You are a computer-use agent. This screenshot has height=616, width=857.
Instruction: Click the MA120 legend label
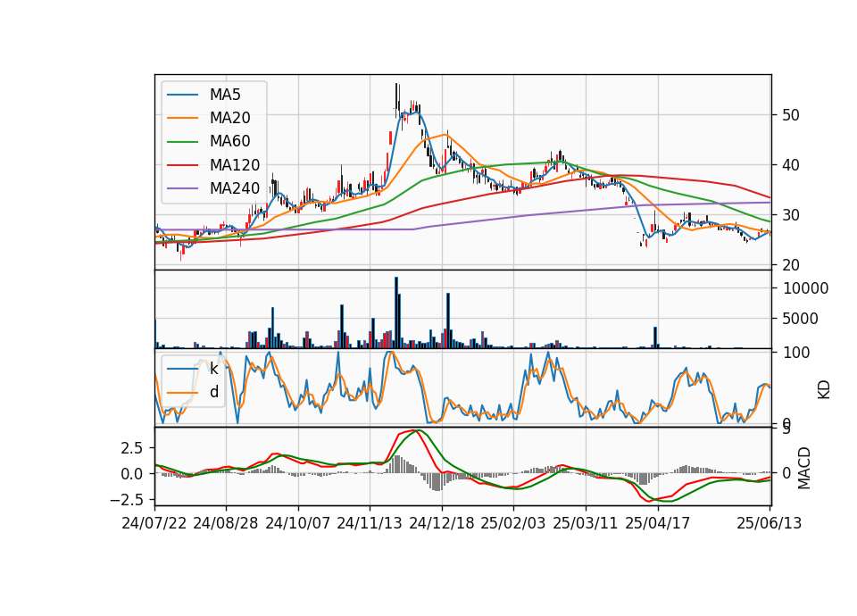(x=235, y=165)
